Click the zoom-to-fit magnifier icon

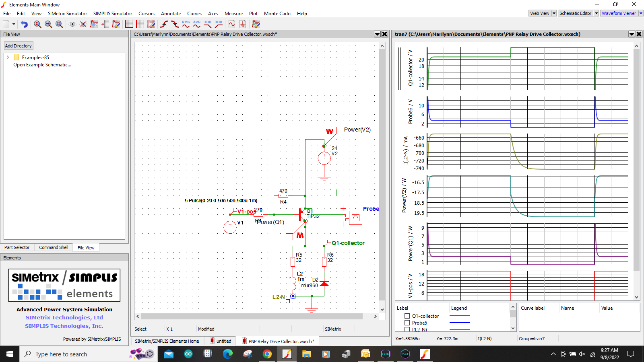click(x=59, y=24)
